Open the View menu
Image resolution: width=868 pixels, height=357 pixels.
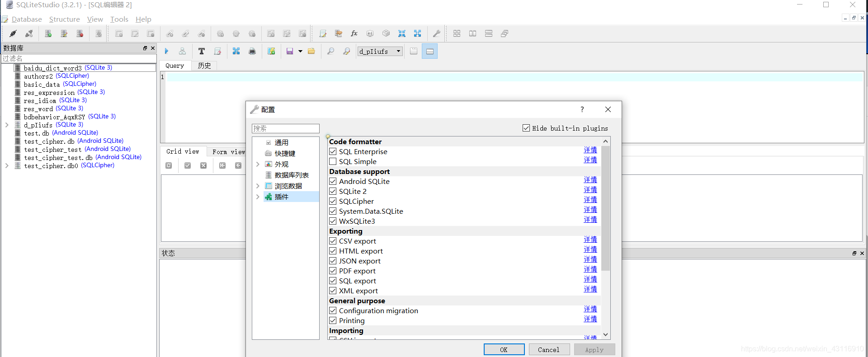click(95, 19)
